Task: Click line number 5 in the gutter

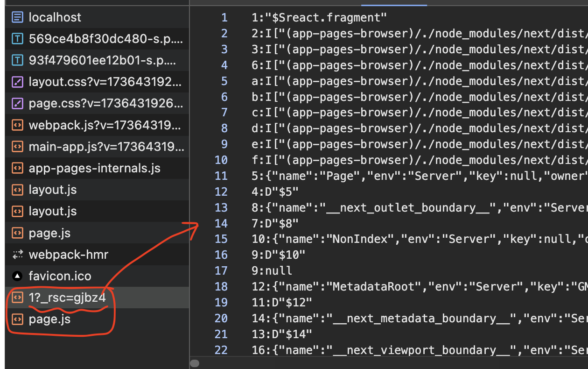Action: click(224, 81)
